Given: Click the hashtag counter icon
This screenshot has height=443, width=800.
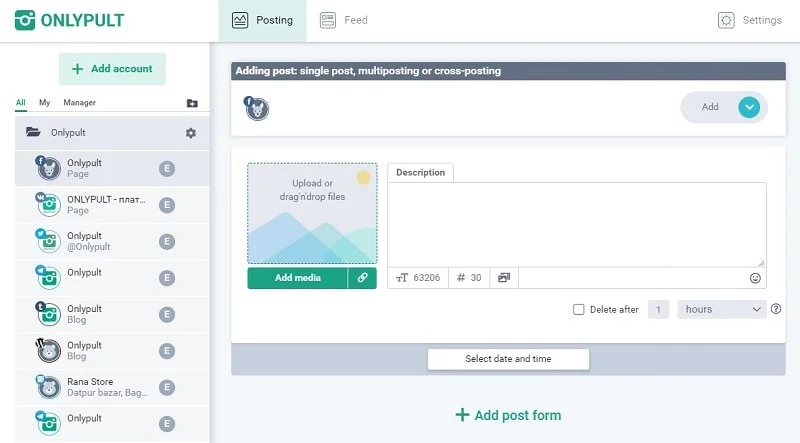Looking at the screenshot, I should tap(461, 278).
